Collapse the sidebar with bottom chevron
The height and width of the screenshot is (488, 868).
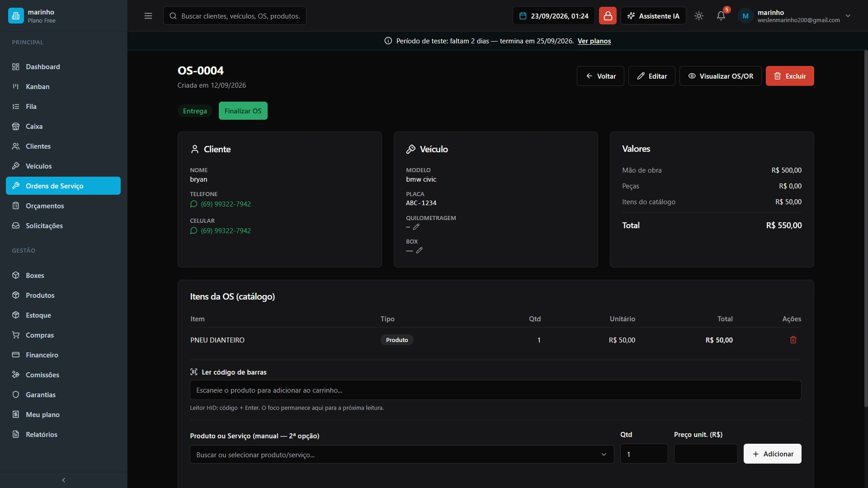tap(64, 480)
